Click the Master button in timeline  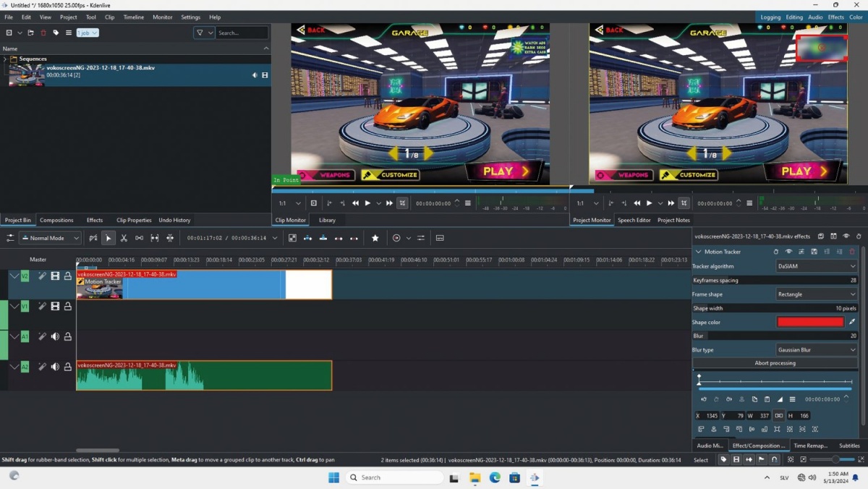[38, 259]
